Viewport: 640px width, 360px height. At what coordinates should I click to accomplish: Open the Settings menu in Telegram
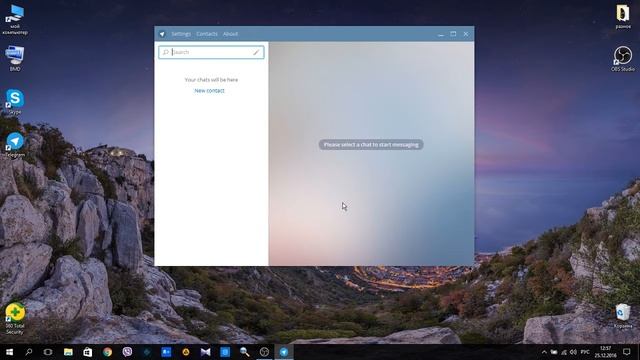pyautogui.click(x=181, y=34)
